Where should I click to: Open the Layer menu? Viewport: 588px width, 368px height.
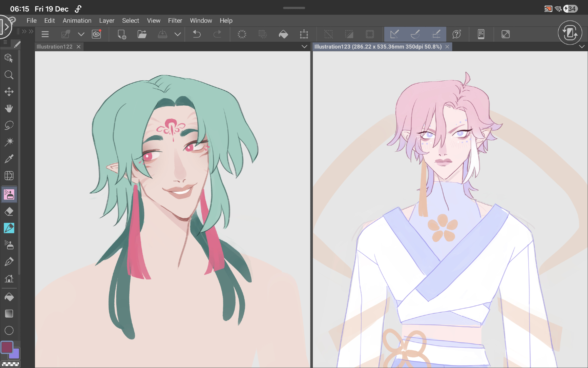pos(106,21)
